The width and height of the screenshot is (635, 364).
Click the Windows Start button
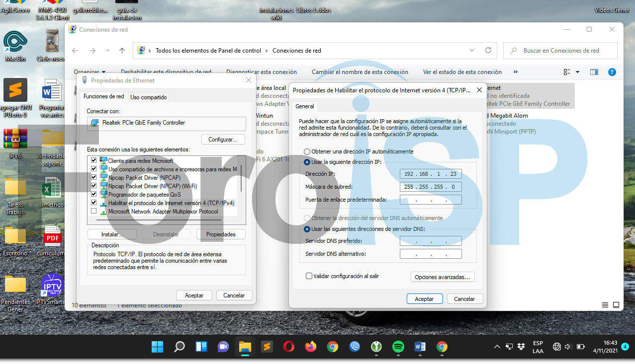click(x=157, y=347)
